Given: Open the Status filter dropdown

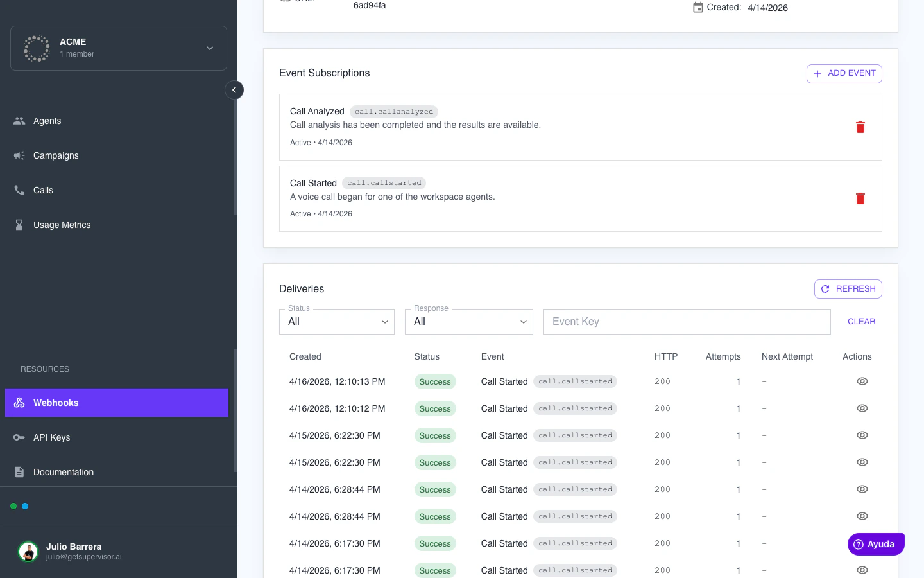Looking at the screenshot, I should pyautogui.click(x=337, y=322).
